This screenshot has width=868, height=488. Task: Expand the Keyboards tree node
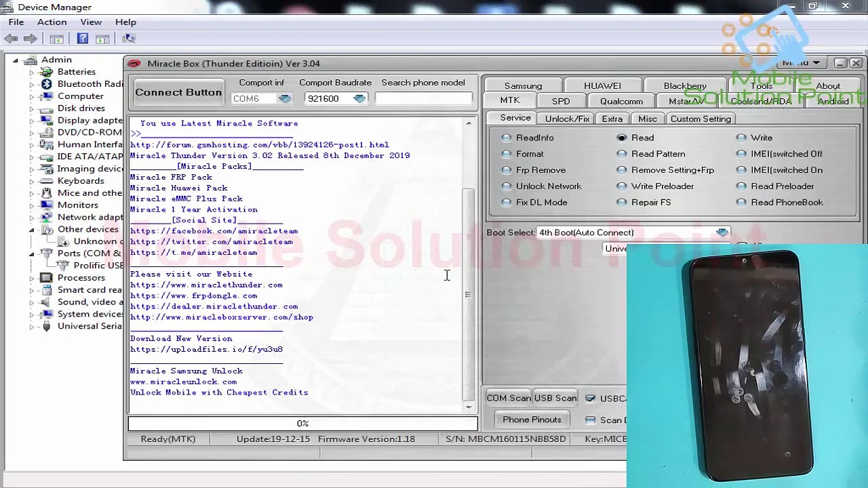tap(31, 181)
